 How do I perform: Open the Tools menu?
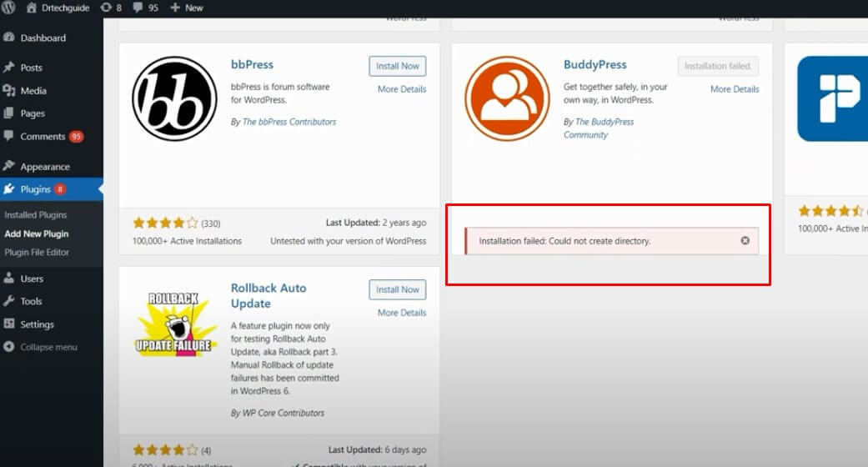[x=31, y=301]
